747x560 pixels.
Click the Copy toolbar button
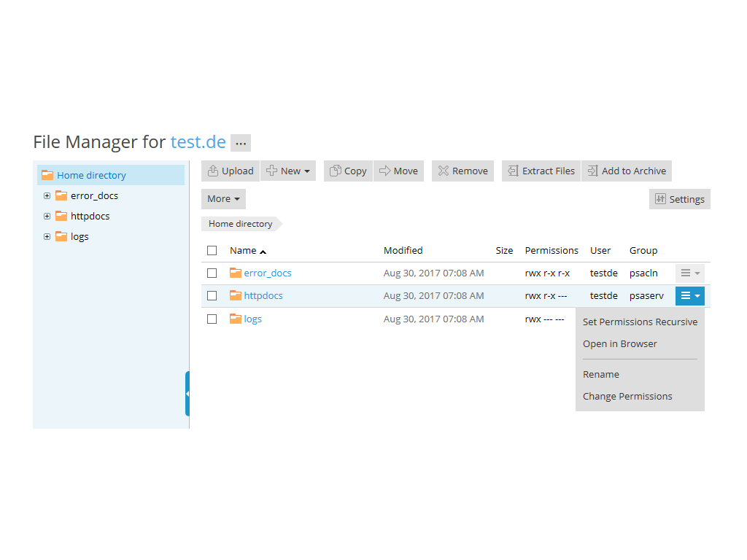pyautogui.click(x=348, y=171)
